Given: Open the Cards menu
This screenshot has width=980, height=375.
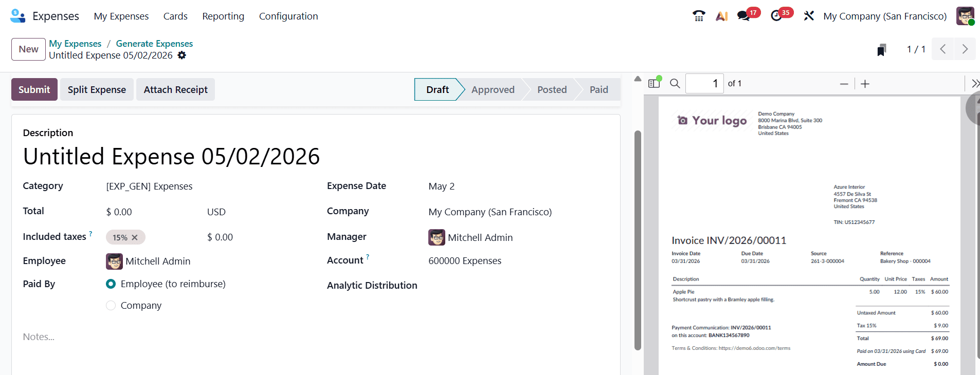Looking at the screenshot, I should coord(175,16).
